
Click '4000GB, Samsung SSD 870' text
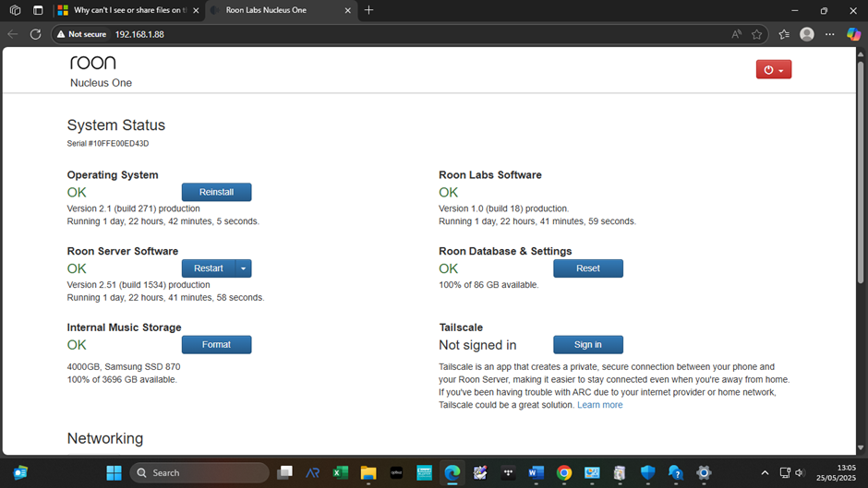coord(124,367)
